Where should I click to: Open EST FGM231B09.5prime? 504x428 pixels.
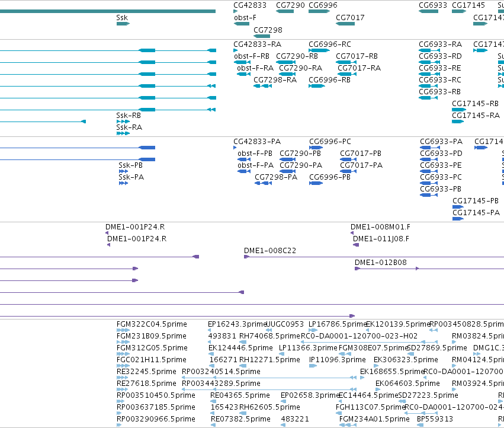(152, 336)
